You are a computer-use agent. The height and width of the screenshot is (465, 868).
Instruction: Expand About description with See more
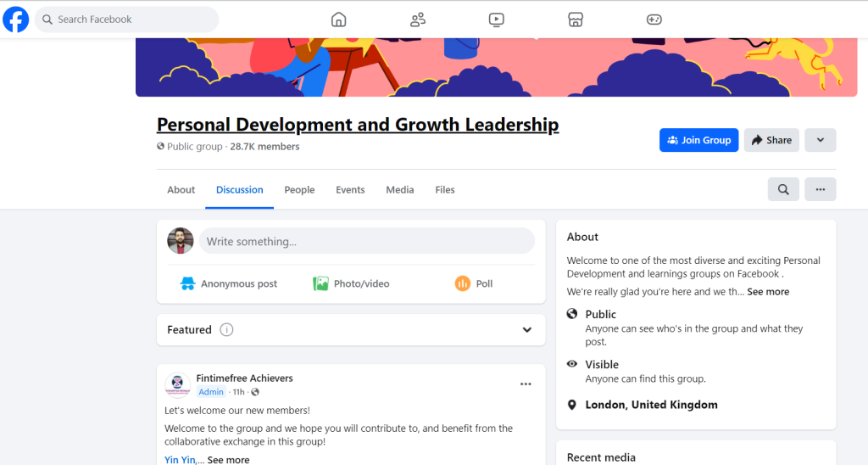(768, 292)
